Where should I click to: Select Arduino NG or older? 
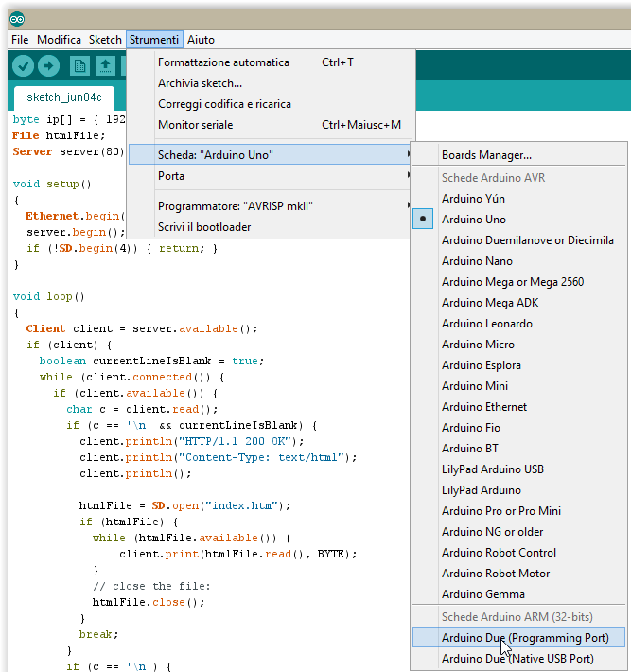pos(518,531)
